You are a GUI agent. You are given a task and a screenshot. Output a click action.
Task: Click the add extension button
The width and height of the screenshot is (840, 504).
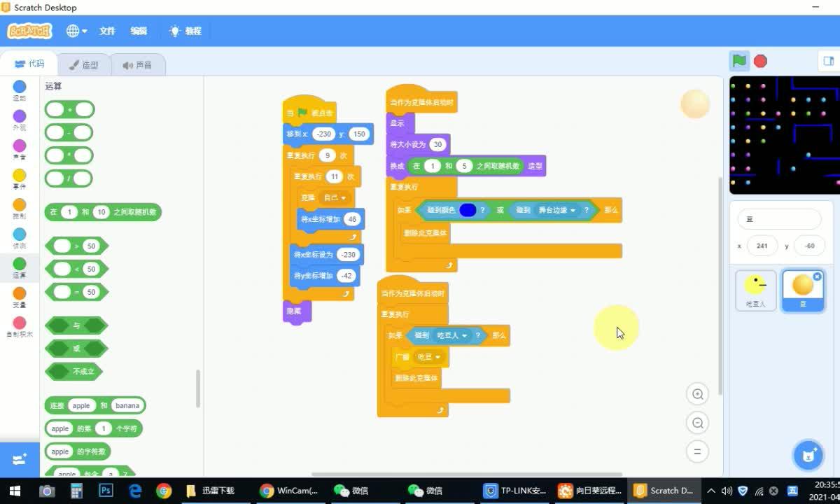[19, 459]
